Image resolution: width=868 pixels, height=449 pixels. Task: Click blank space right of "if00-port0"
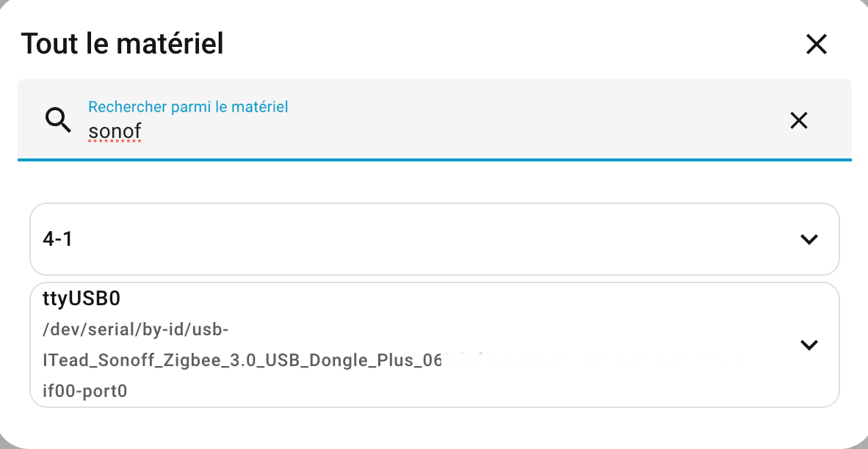click(x=441, y=391)
